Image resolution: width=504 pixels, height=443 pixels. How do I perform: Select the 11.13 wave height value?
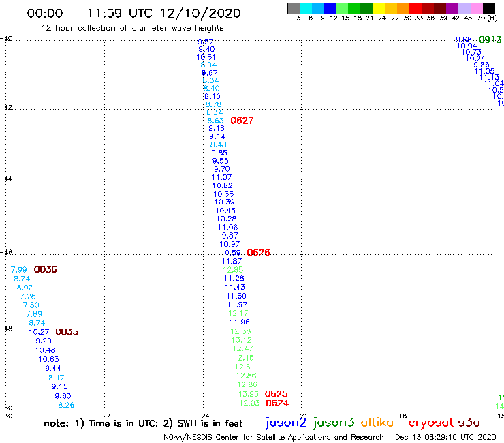point(489,77)
